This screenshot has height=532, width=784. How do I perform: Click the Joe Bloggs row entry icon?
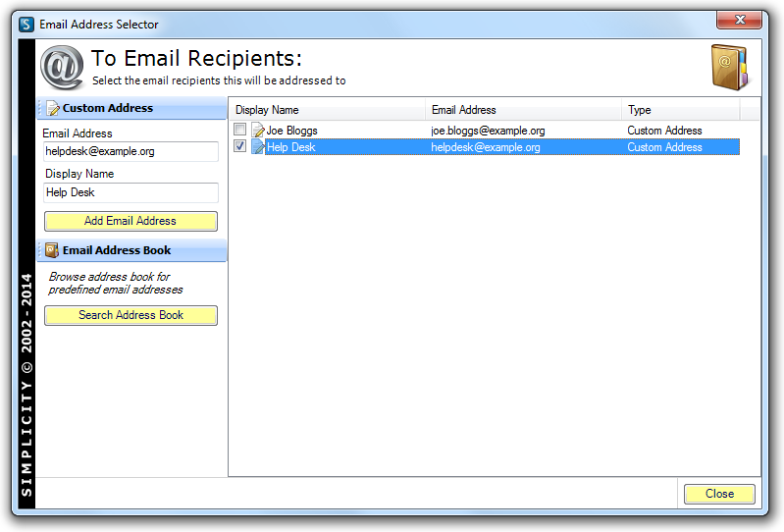pyautogui.click(x=258, y=131)
